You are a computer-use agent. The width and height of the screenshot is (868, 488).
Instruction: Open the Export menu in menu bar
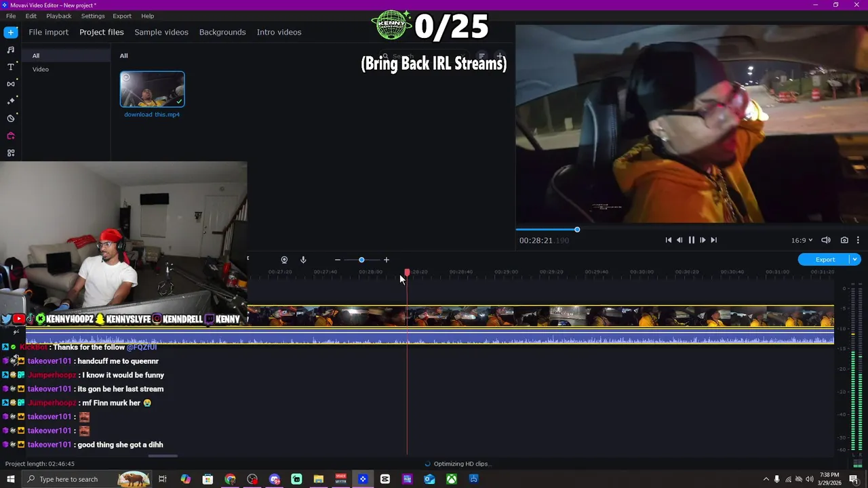(x=122, y=16)
